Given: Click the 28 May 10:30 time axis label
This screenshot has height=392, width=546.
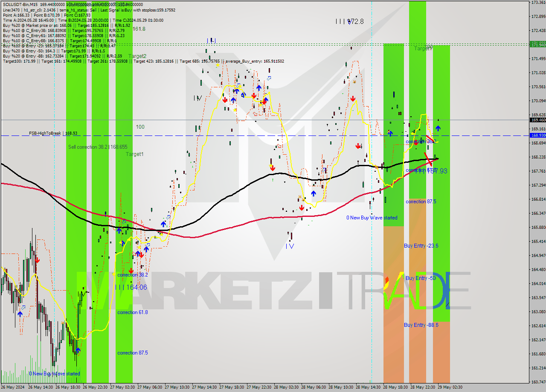Looking at the screenshot, I should pos(341,387).
